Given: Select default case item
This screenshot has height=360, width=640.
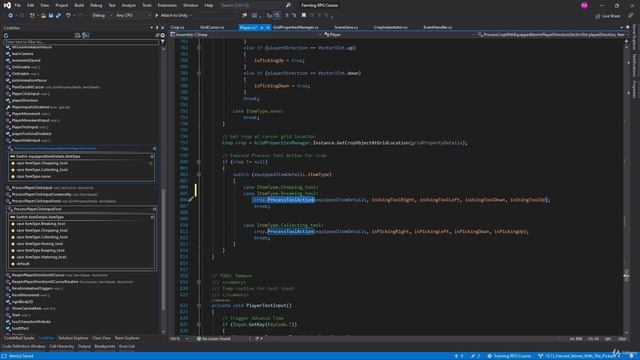Looking at the screenshot, I should click(23, 264).
